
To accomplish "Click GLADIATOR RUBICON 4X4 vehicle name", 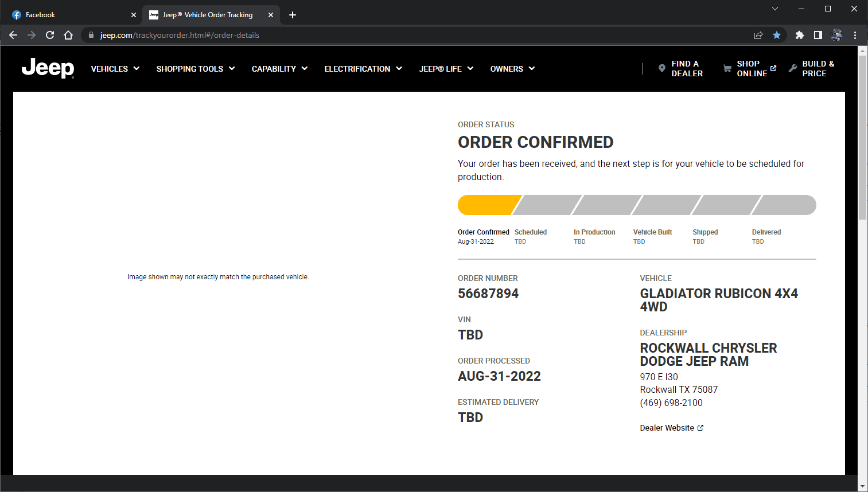I will [719, 300].
